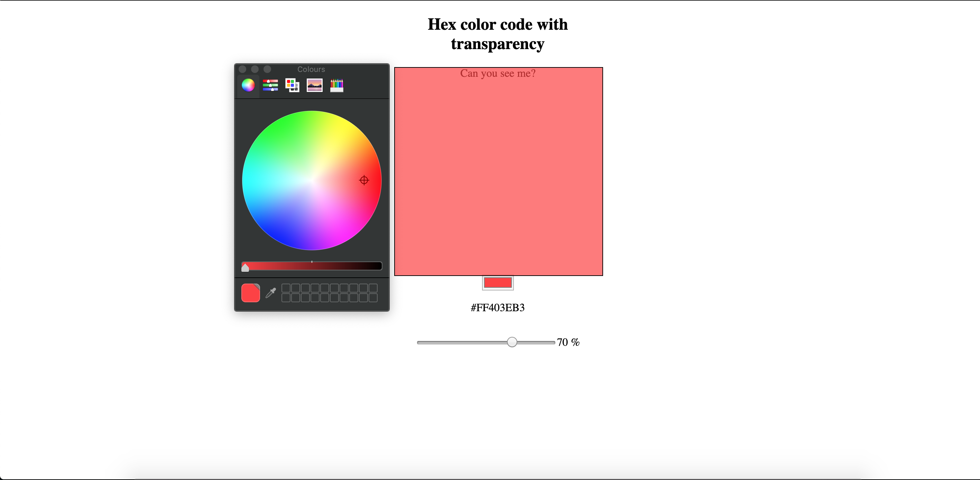Image resolution: width=980 pixels, height=480 pixels.
Task: Click the Colours window title bar
Action: click(311, 69)
